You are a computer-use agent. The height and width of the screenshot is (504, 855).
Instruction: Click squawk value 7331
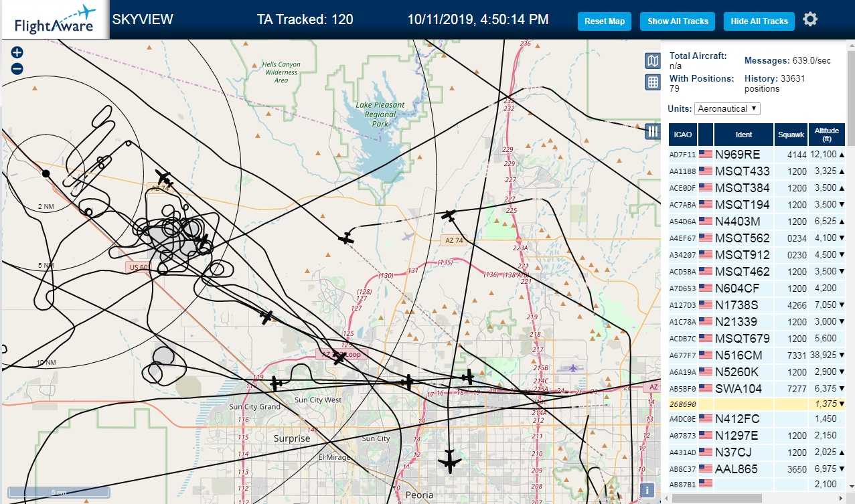pyautogui.click(x=797, y=355)
